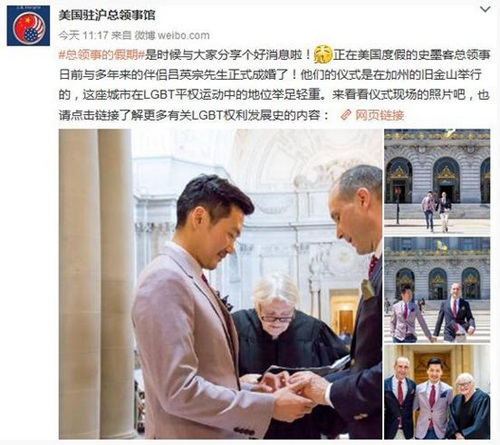The image size is (500, 445).
Task: Open the middle thumbnail of couple holding hands
Action: click(x=437, y=290)
